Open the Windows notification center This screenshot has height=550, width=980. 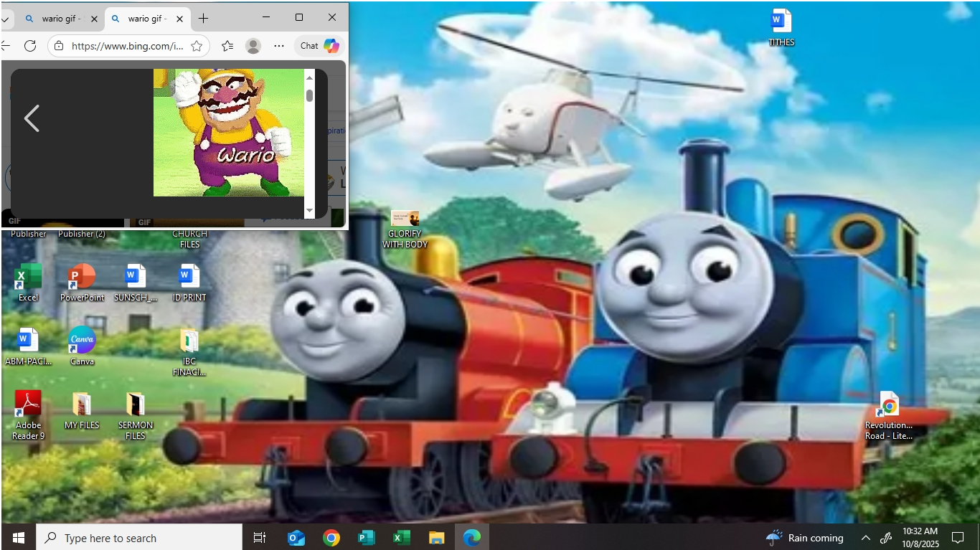958,538
